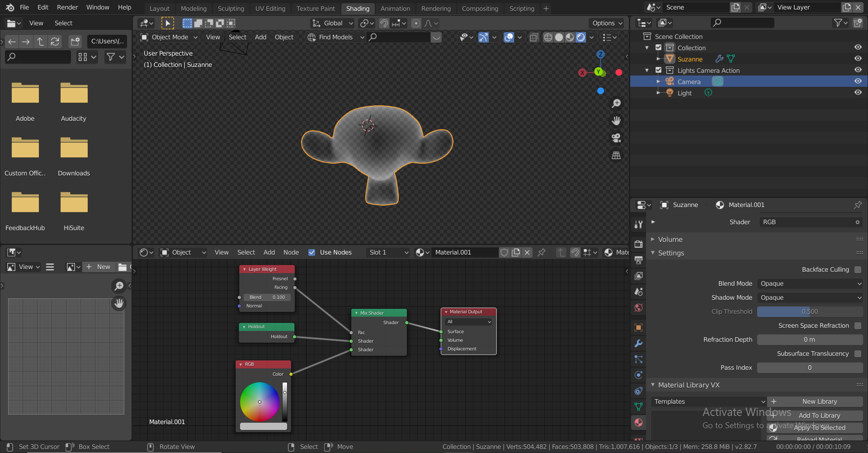This screenshot has height=453, width=868.
Task: Uncheck Lights Camera Action collection checkbox
Action: [x=658, y=70]
